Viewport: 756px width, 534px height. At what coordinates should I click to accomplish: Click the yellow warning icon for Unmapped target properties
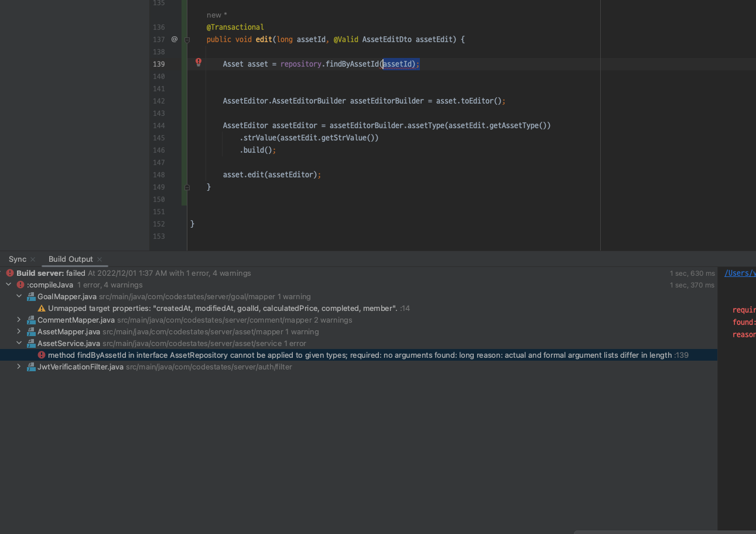click(42, 308)
